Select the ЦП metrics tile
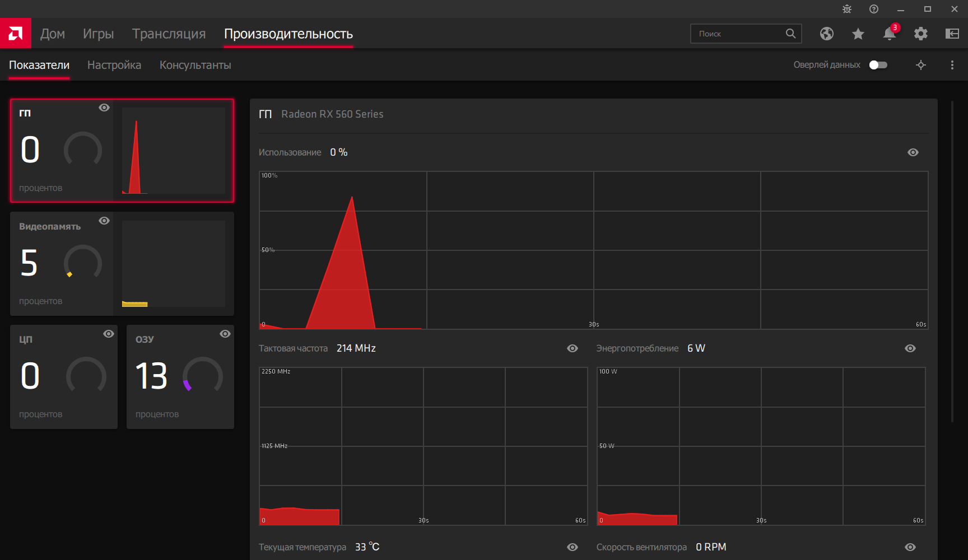The height and width of the screenshot is (560, 968). (x=64, y=377)
